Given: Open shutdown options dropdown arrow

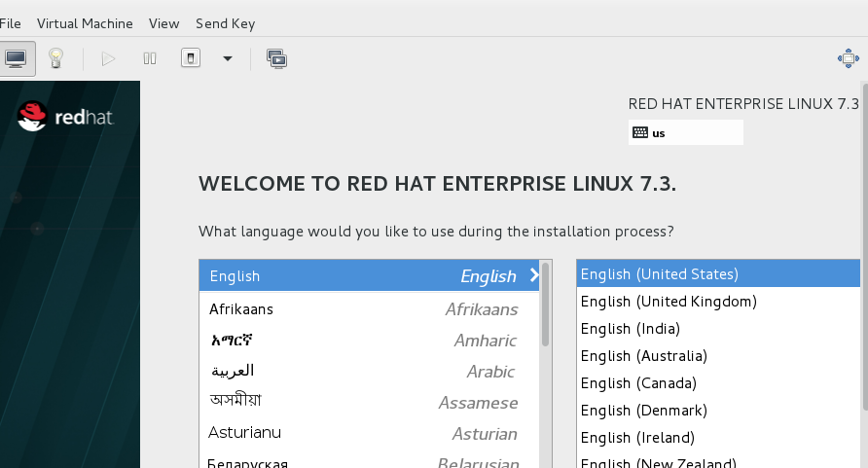Looking at the screenshot, I should coord(228,58).
